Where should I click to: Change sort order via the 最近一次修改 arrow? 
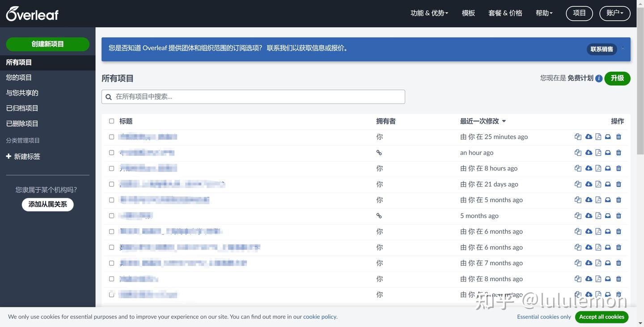[504, 121]
